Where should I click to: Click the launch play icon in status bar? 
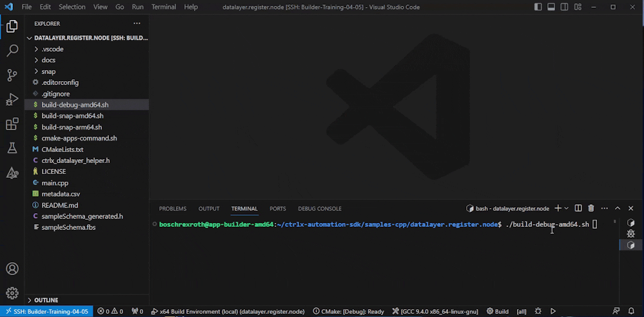click(x=553, y=311)
